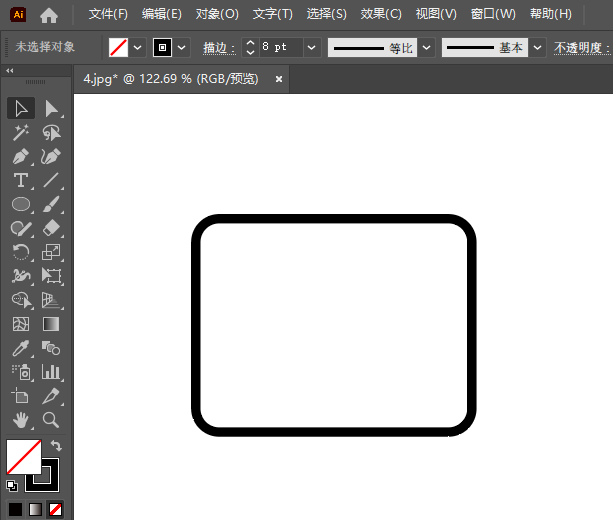
Task: Select the Width/Warp tool
Action: [x=21, y=276]
